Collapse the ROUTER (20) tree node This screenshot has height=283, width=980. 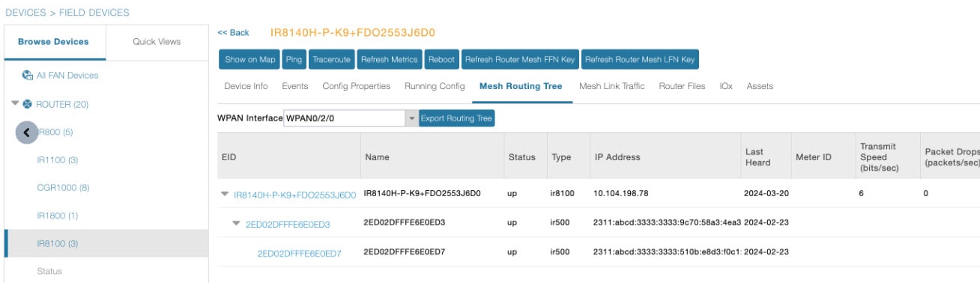pyautogui.click(x=15, y=104)
